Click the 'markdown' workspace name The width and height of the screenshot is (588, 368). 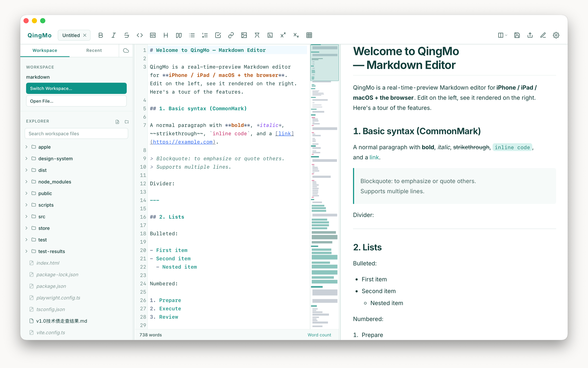38,77
